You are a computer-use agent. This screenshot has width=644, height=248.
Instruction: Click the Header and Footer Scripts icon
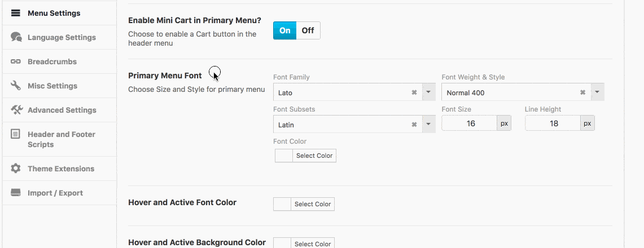(x=16, y=134)
